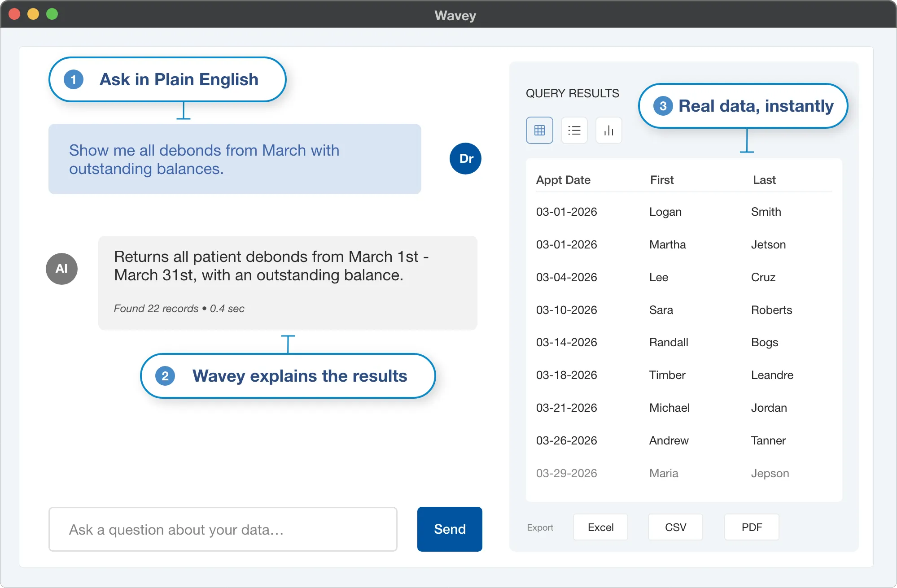The image size is (897, 588).
Task: Click the Dr user avatar
Action: [x=465, y=158]
